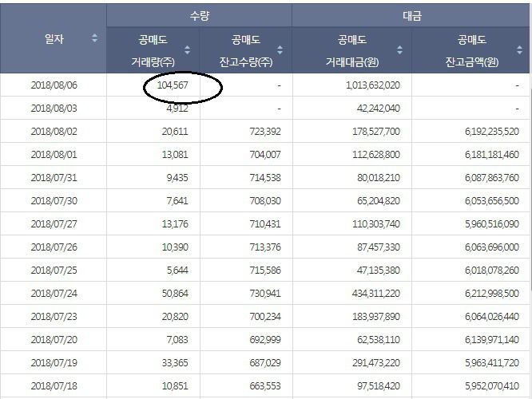The width and height of the screenshot is (532, 399).
Task: Select balance quantity 700,234
Action: click(x=265, y=316)
